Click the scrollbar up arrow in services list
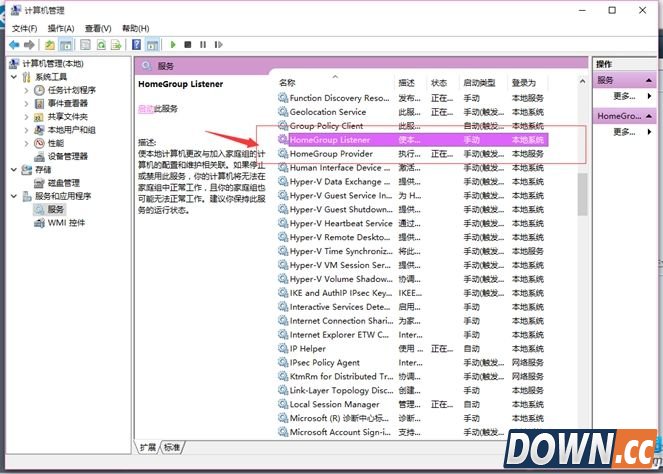 tap(582, 81)
